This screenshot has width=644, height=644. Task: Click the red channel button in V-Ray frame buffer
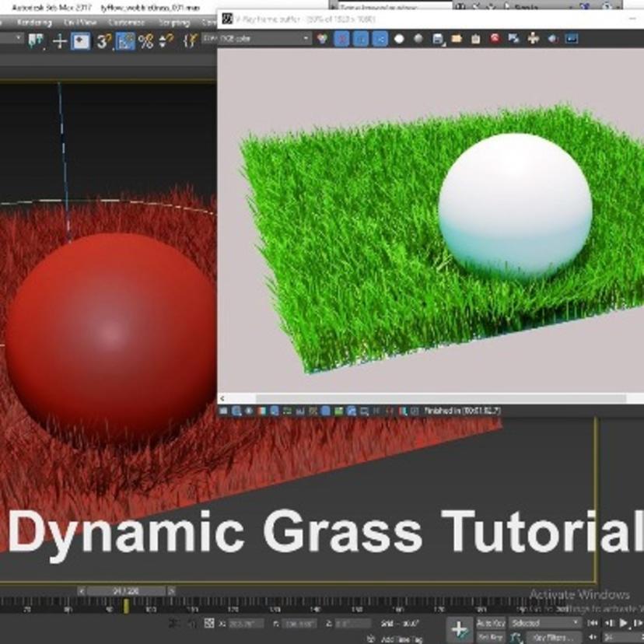coord(341,38)
